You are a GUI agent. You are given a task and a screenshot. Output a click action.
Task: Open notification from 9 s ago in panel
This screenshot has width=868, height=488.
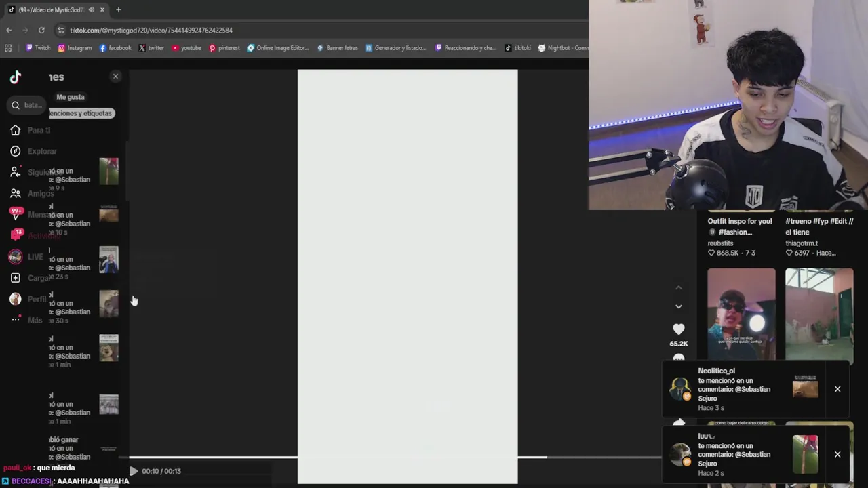83,175
